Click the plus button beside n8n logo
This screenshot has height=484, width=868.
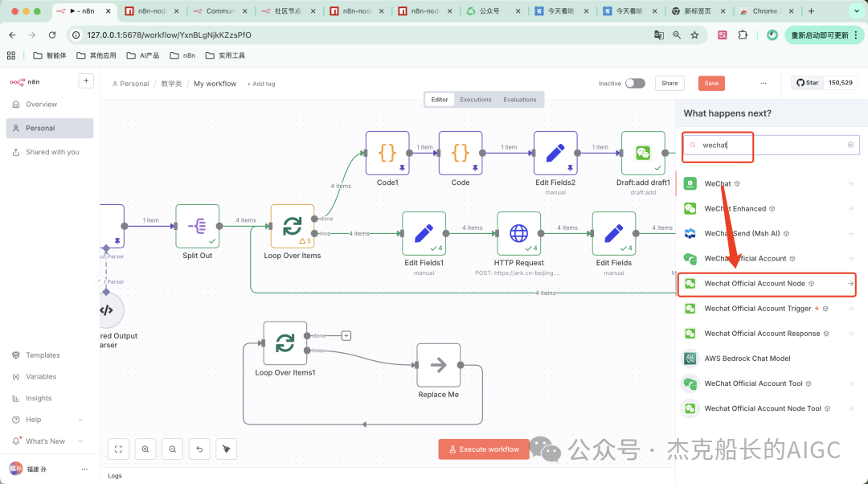[x=86, y=81]
